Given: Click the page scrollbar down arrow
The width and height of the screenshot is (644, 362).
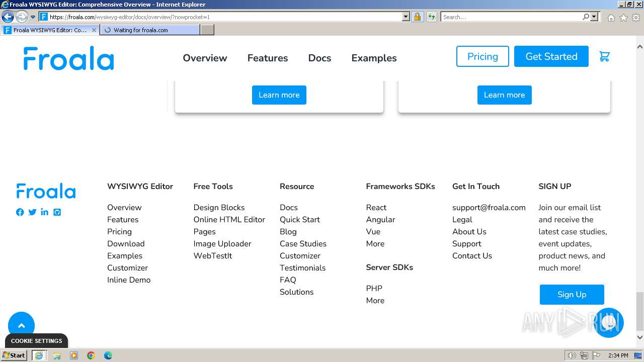Looking at the screenshot, I should [x=640, y=337].
